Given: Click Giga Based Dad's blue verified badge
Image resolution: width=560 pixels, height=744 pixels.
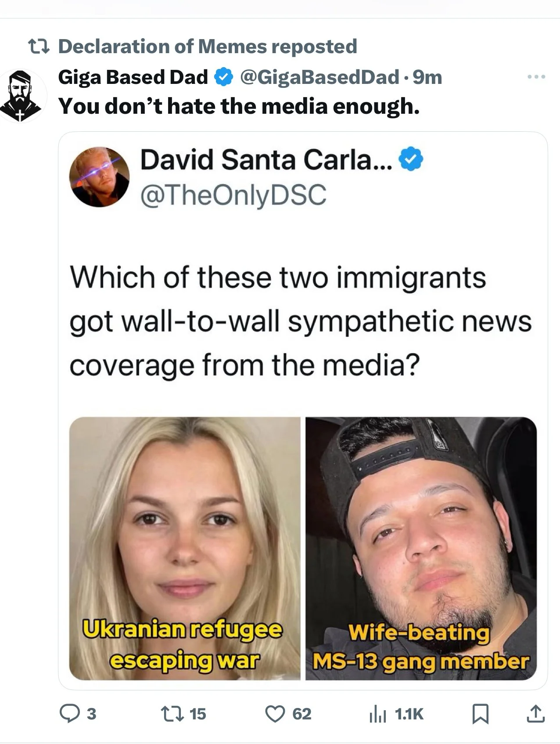Looking at the screenshot, I should coord(223,77).
